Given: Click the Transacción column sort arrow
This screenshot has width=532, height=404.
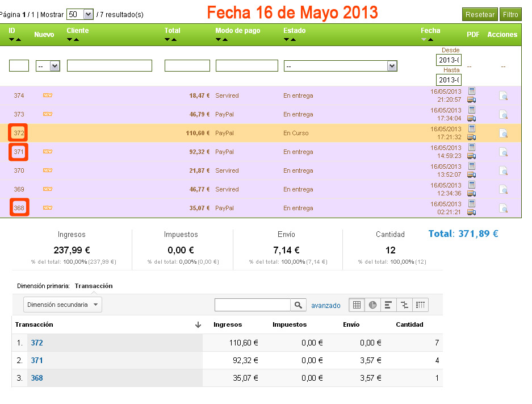Looking at the screenshot, I should (x=198, y=325).
